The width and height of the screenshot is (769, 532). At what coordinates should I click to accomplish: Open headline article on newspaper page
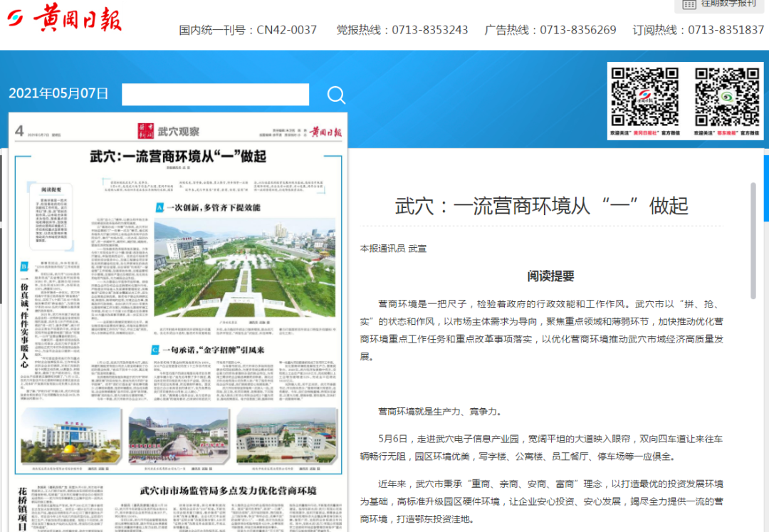[177, 157]
